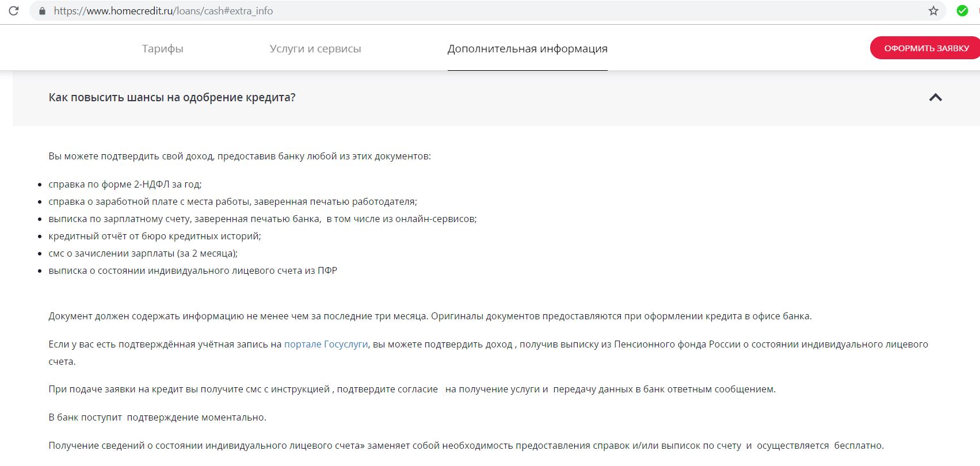Click the 'кредитный отчёт от бюро' list item
Image resolution: width=980 pixels, height=466 pixels.
coord(155,236)
